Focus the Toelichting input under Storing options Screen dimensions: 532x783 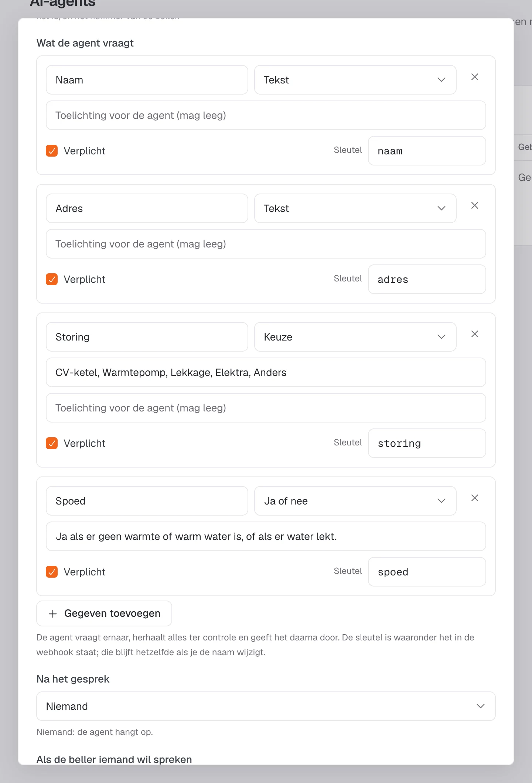tap(266, 408)
